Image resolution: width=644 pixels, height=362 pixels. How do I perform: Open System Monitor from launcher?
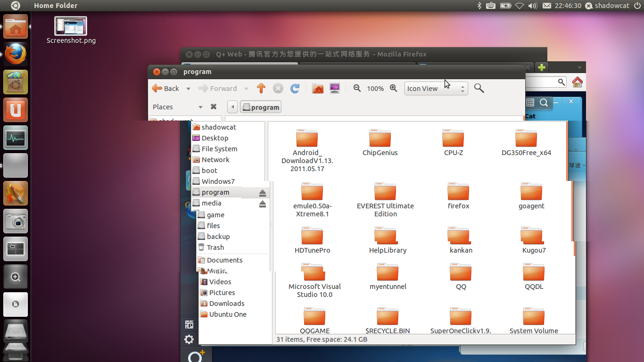(16, 138)
